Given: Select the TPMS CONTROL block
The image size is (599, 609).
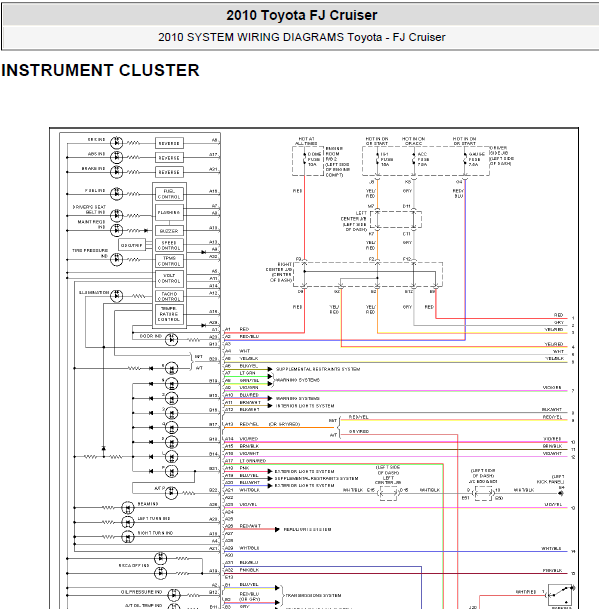Looking at the screenshot, I should click(x=169, y=261).
